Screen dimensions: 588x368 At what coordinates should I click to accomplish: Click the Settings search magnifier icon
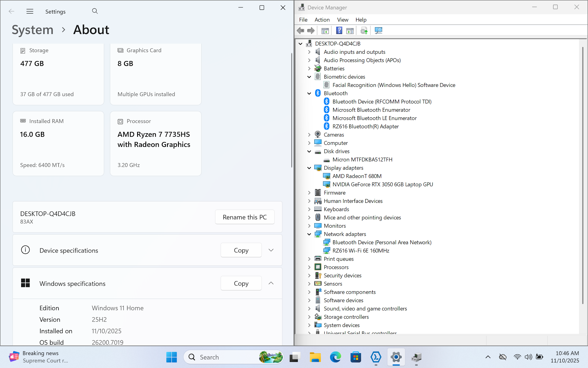[x=95, y=11]
